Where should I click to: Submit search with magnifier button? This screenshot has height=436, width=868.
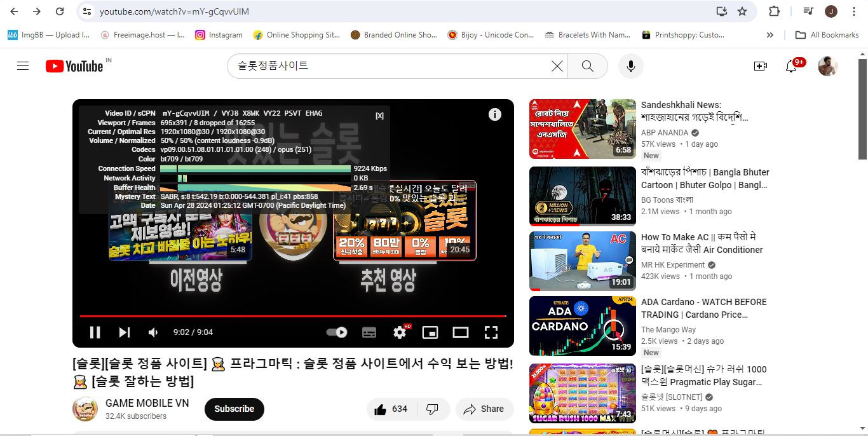[587, 66]
